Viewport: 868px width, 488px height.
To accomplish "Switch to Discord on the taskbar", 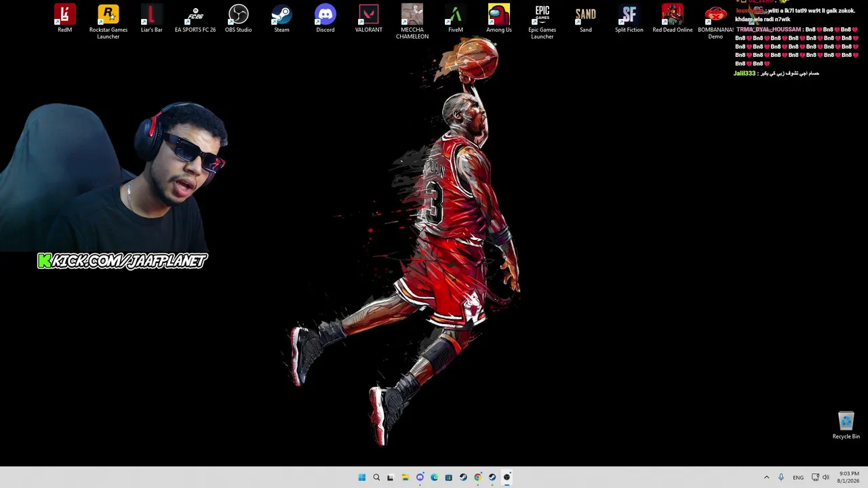I will pyautogui.click(x=420, y=477).
